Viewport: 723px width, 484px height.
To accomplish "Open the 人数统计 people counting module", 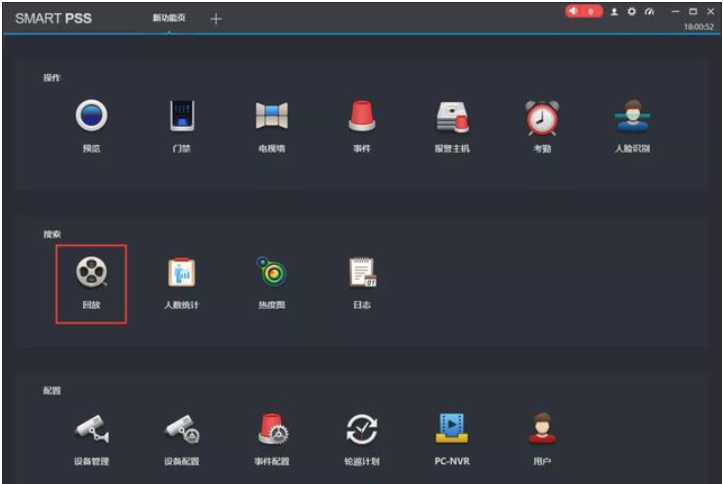I will [x=181, y=273].
